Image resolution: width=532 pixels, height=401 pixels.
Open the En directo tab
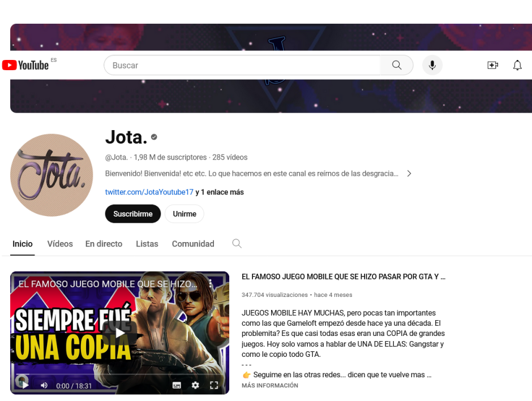click(104, 244)
